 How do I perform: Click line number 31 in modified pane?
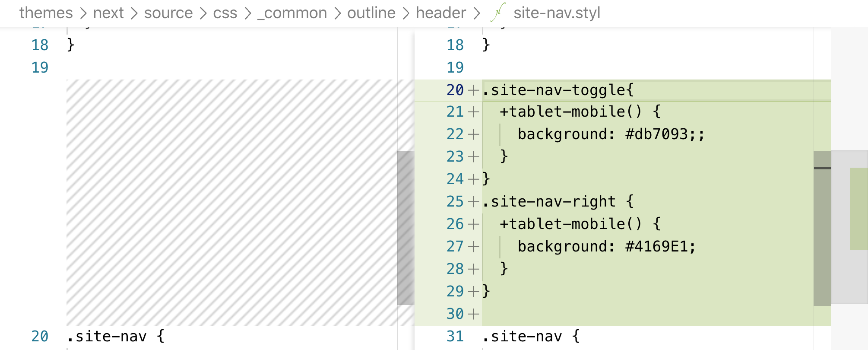(455, 336)
